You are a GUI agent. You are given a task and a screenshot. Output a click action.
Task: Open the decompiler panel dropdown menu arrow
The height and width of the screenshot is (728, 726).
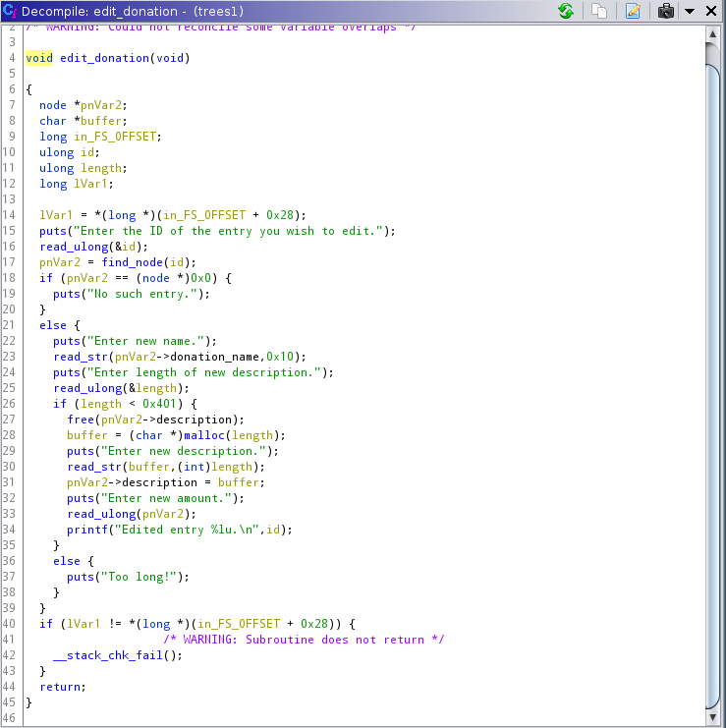click(x=690, y=11)
